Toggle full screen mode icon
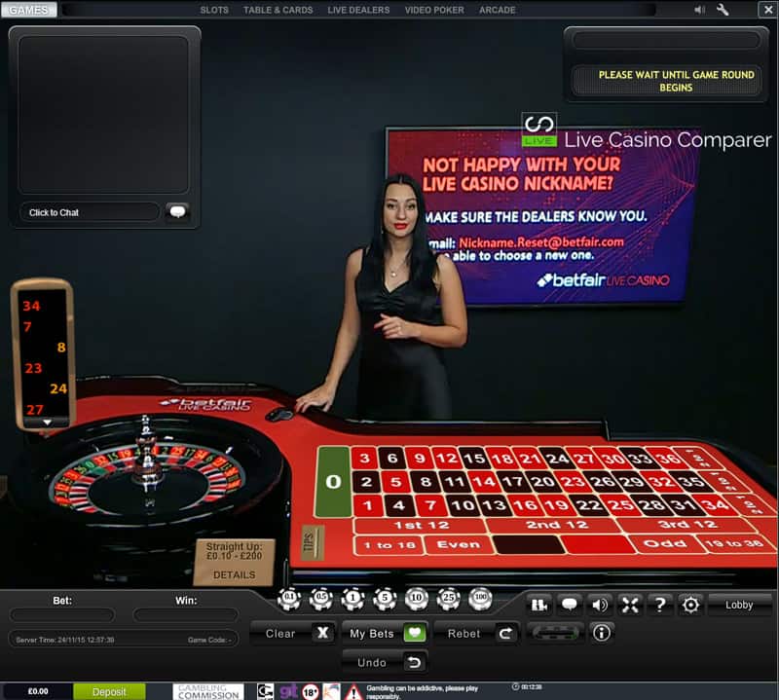The height and width of the screenshot is (700, 779). pos(630,605)
